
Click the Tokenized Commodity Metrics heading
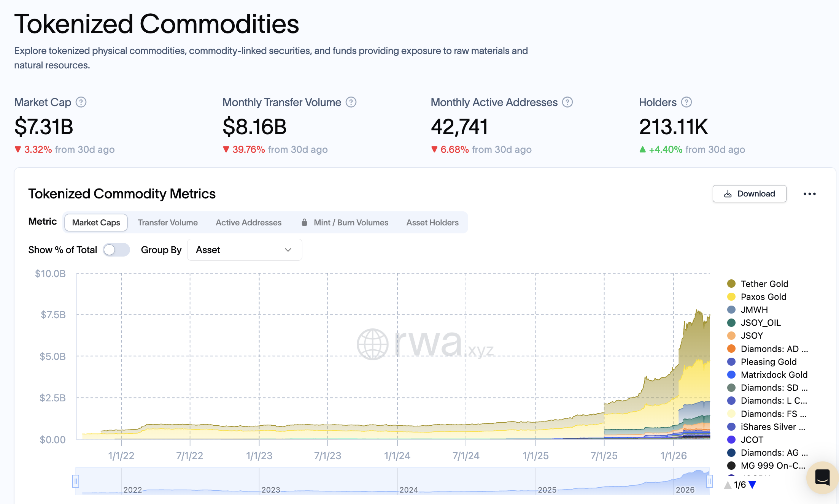122,194
